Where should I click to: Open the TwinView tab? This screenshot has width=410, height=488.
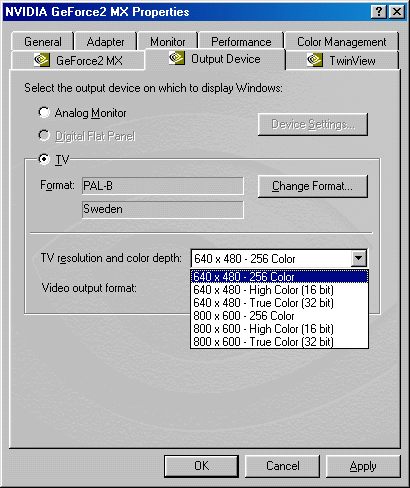tap(342, 60)
